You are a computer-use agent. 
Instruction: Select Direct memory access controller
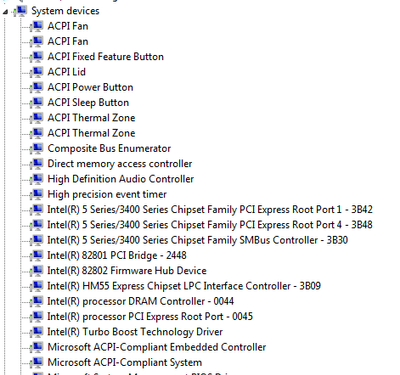(x=120, y=164)
